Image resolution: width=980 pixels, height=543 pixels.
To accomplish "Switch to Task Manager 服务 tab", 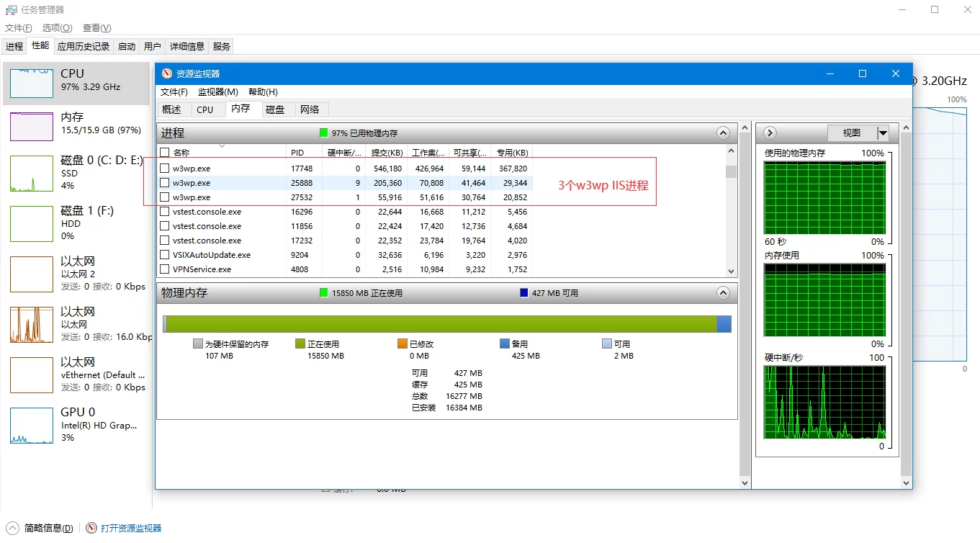I will [x=222, y=47].
